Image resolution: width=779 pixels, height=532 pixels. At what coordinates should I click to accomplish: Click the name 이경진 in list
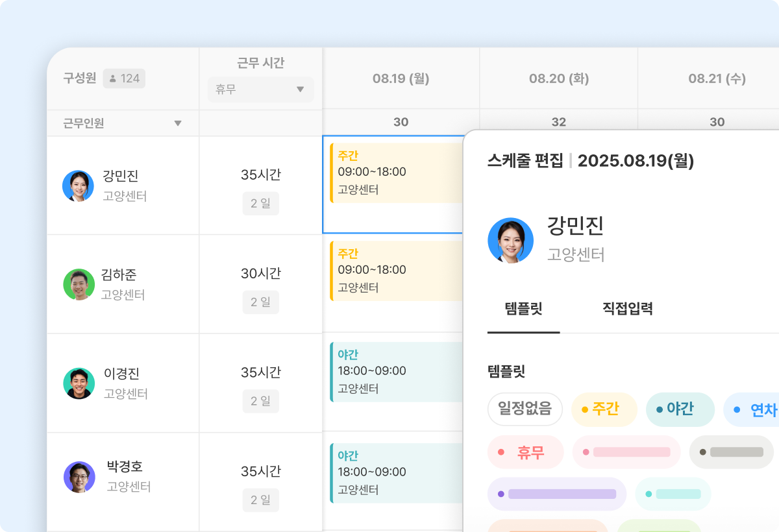[x=122, y=374]
